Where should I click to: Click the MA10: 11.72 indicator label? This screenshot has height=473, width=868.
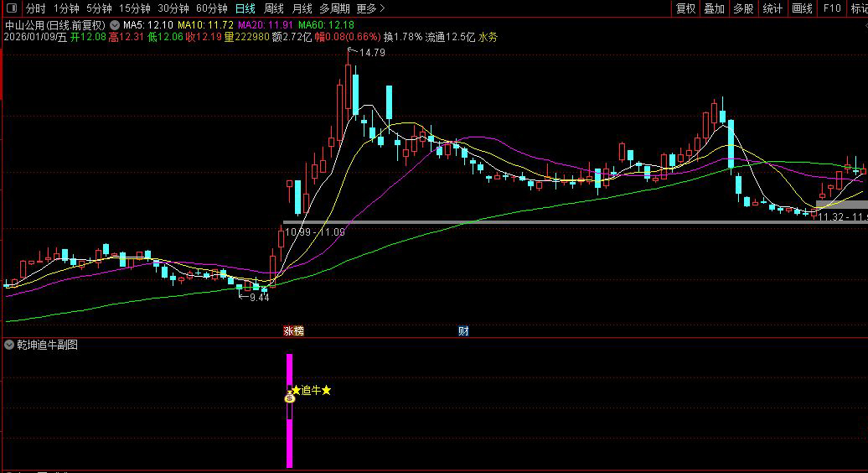[205, 25]
